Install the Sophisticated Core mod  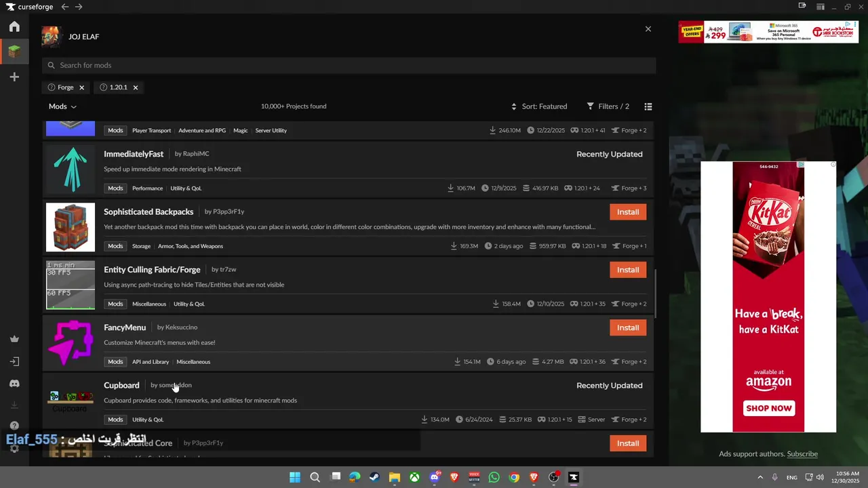(x=628, y=443)
